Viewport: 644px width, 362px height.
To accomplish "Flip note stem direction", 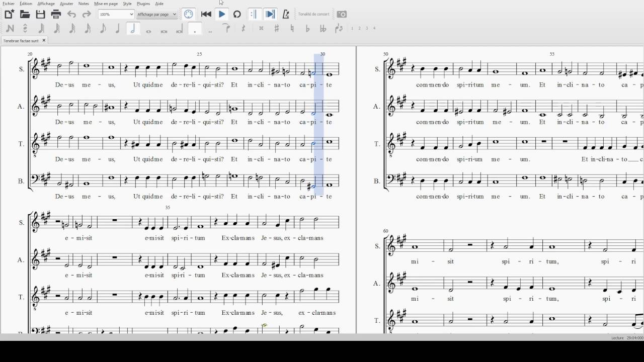I will coord(339,29).
